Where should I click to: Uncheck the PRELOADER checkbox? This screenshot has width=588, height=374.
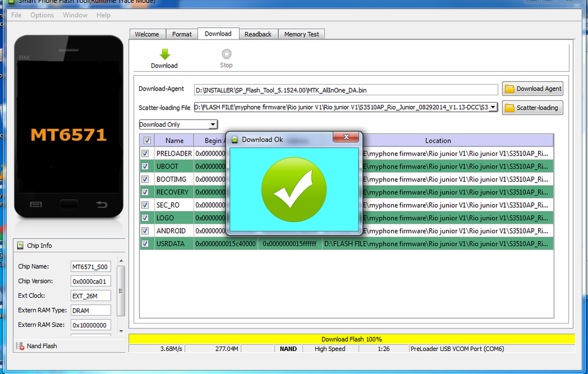point(145,153)
